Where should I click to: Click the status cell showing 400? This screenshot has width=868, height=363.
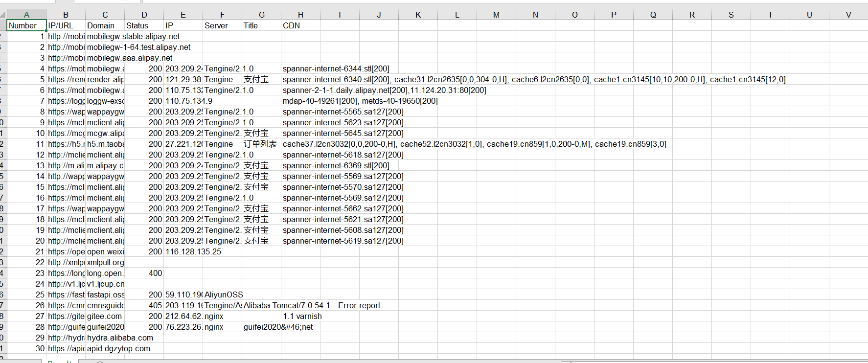tap(144, 273)
